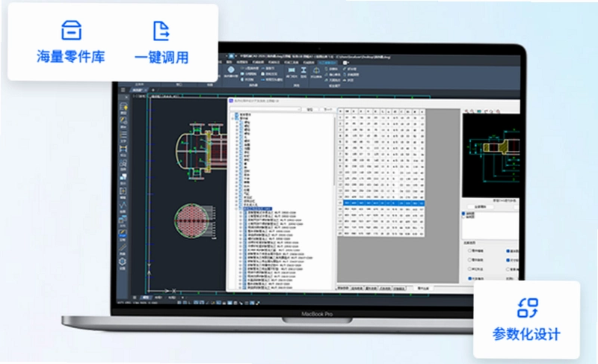Select the unchecked radio in view list box
Screen dimensions: 598x364
(x=463, y=217)
